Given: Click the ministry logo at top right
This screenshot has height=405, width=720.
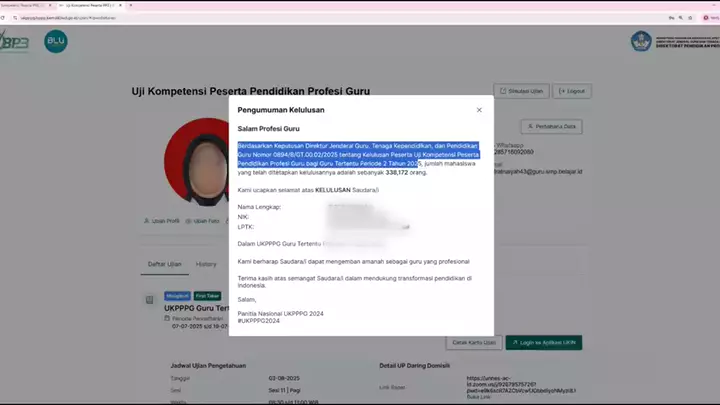Looking at the screenshot, I should click(x=640, y=42).
